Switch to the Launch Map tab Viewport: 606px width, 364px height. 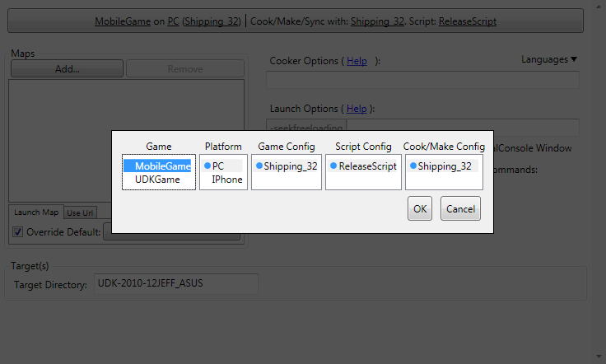[x=36, y=212]
